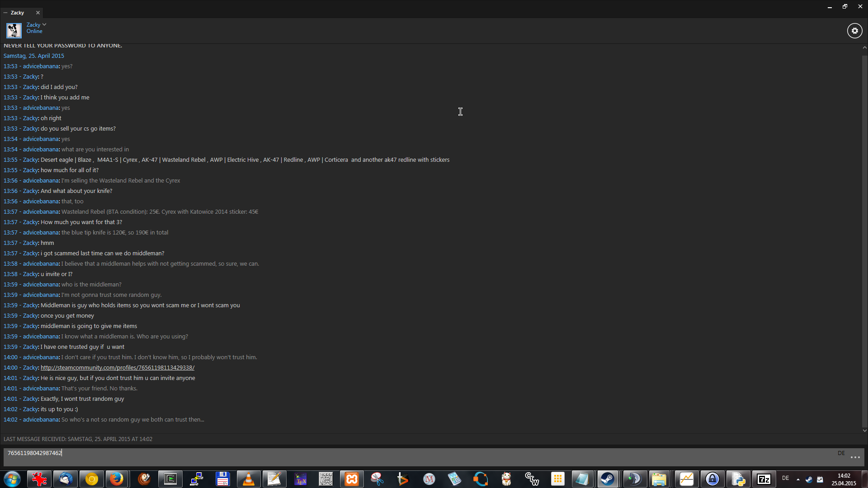Open the 7-Zip taskbar icon
This screenshot has height=488, width=868.
click(764, 479)
